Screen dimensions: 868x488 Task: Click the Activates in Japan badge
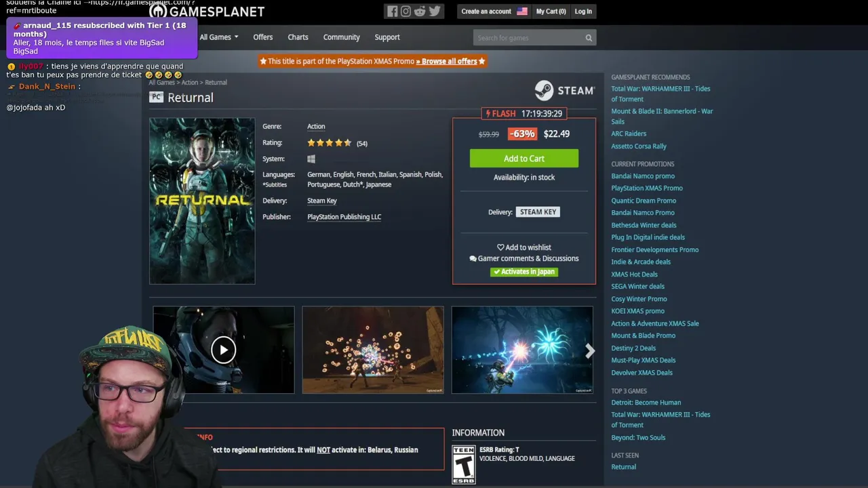pos(524,272)
